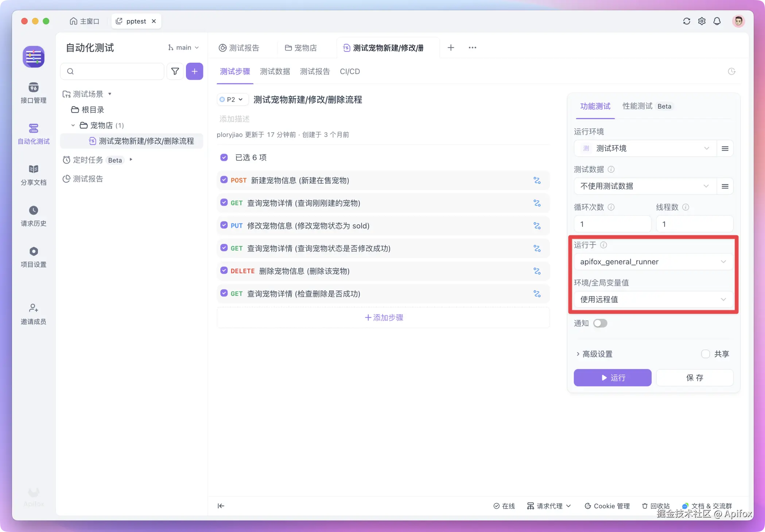The height and width of the screenshot is (532, 765).
Task: Click the 运行 button
Action: pos(612,378)
